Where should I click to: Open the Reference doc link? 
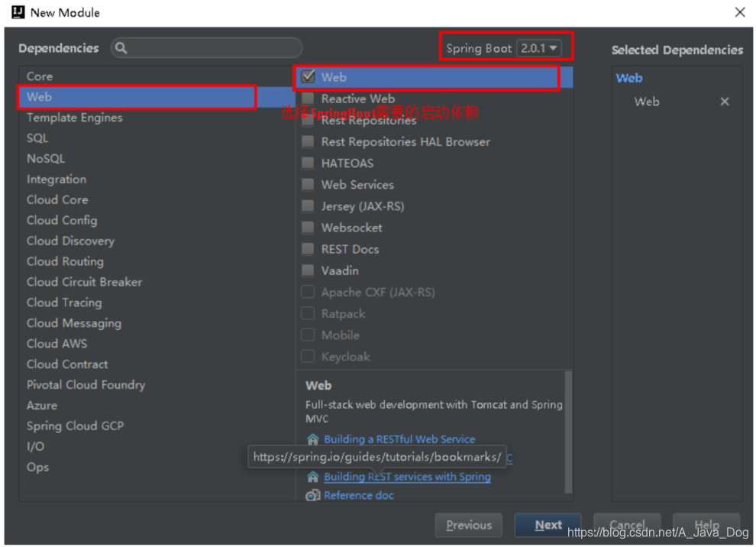(x=359, y=495)
